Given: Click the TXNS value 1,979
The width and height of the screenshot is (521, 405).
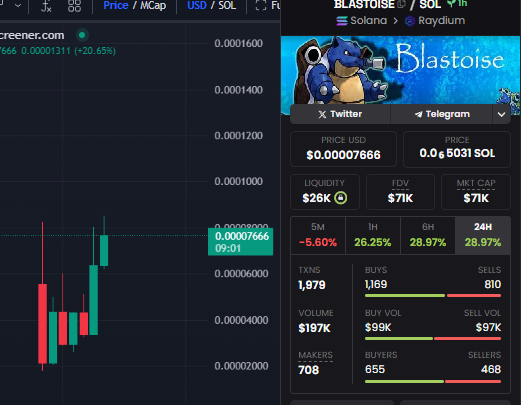Looking at the screenshot, I should click(x=312, y=285).
